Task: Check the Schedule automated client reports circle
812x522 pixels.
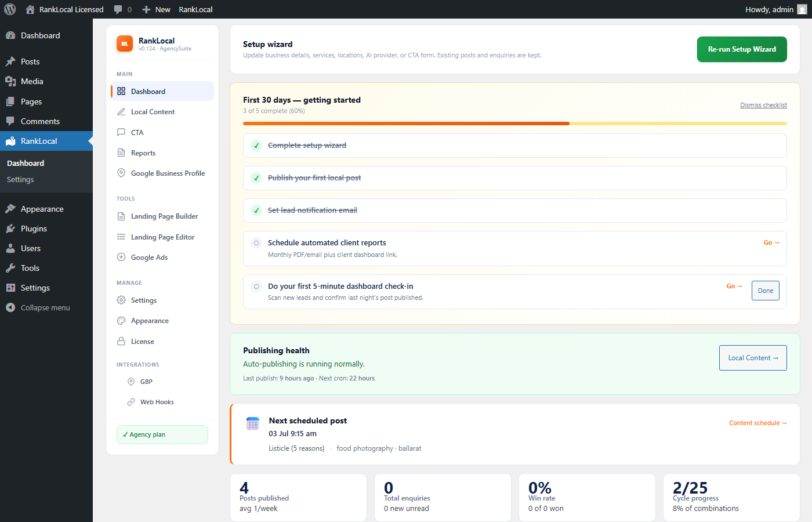Action: point(256,243)
